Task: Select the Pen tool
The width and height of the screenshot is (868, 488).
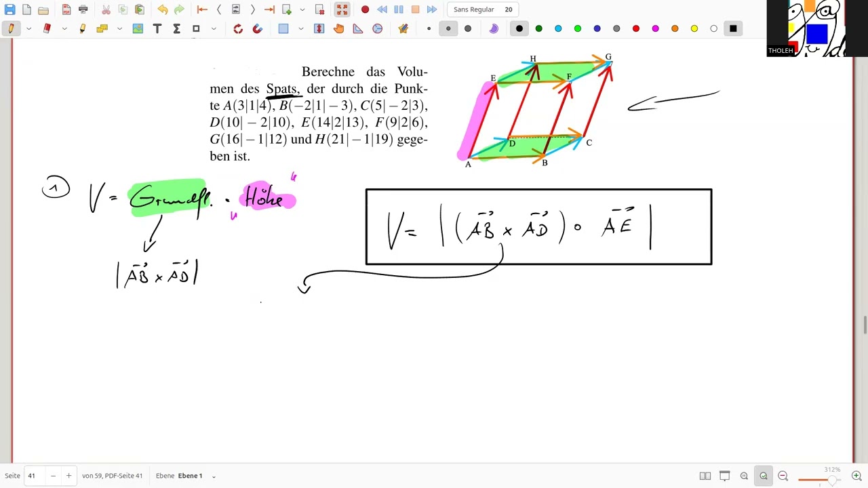Action: tap(11, 28)
